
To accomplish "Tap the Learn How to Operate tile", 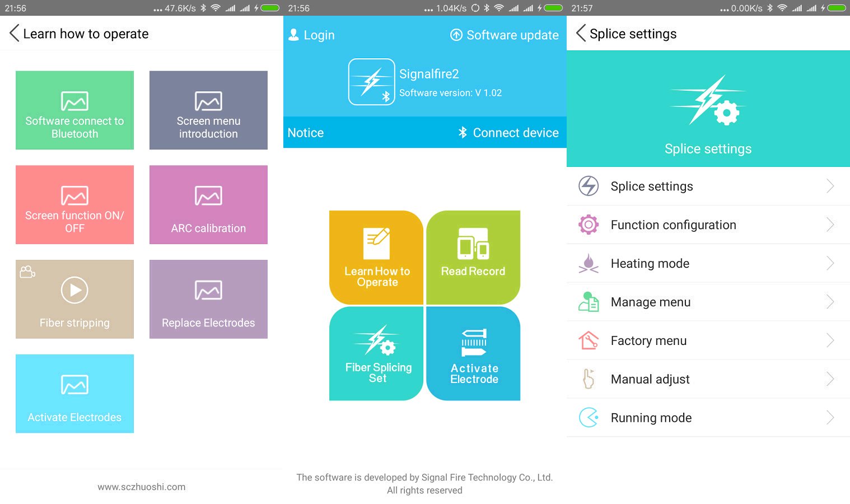I will pyautogui.click(x=376, y=258).
